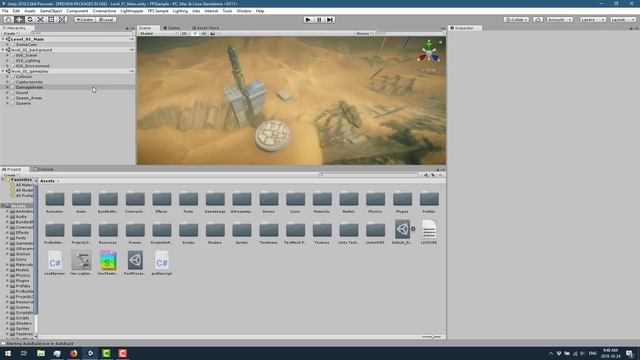Open the Layout dropdown
This screenshot has width=640, height=360.
tap(623, 20)
